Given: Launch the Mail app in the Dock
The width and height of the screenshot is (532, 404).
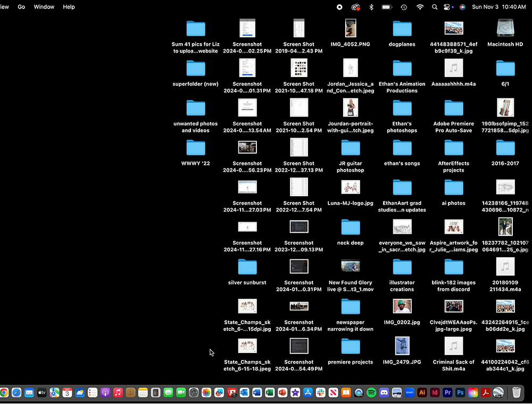Looking at the screenshot, I should click(x=29, y=392).
